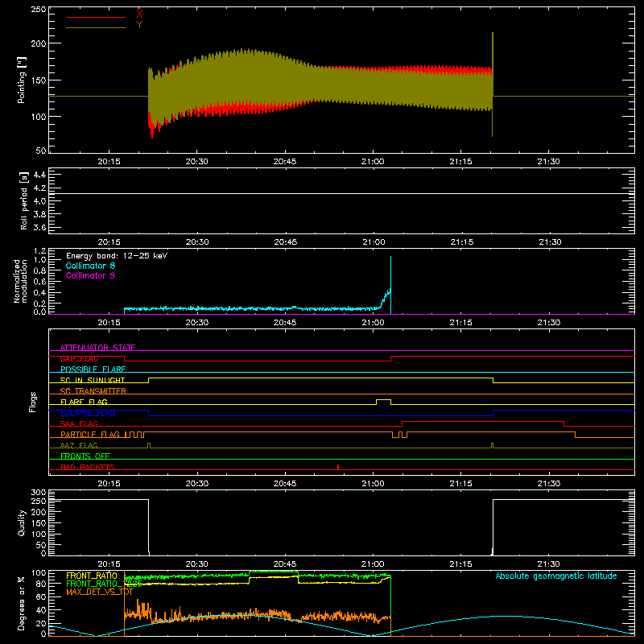
Task: Click the BAD_PACKETS label
Action: tap(88, 467)
